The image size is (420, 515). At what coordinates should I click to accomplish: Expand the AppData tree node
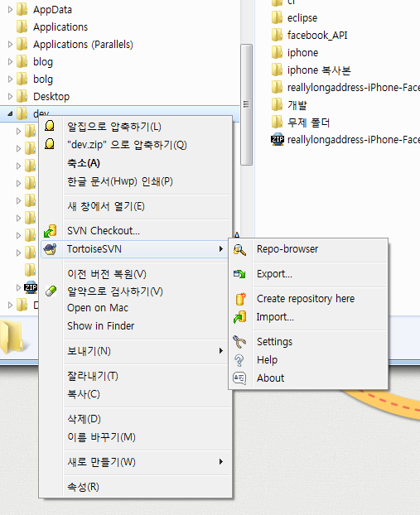pos(10,10)
